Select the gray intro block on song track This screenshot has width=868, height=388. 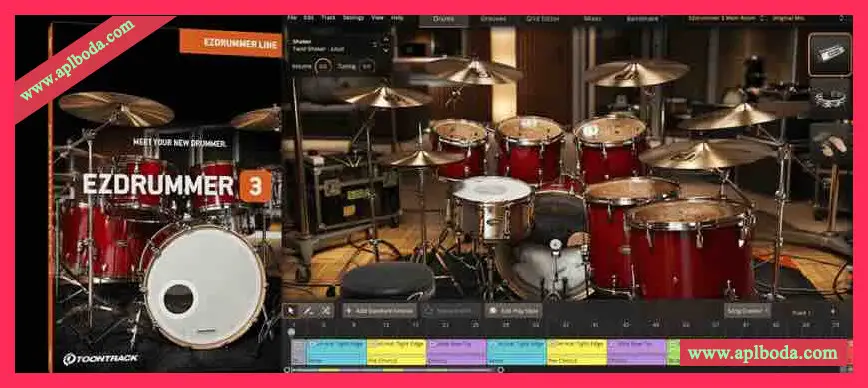[x=299, y=352]
